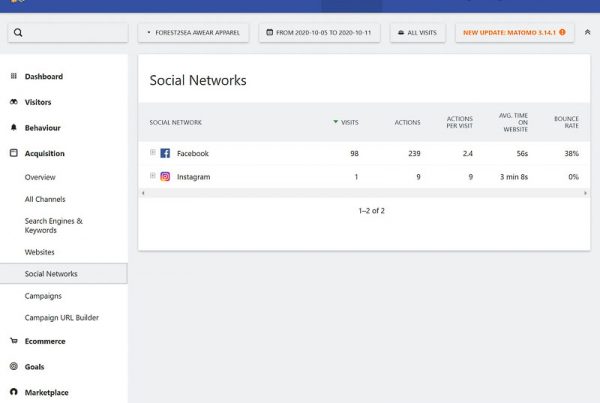Click the Dashboard grid icon in sidebar
Viewport: 600px width, 403px height.
click(x=14, y=77)
